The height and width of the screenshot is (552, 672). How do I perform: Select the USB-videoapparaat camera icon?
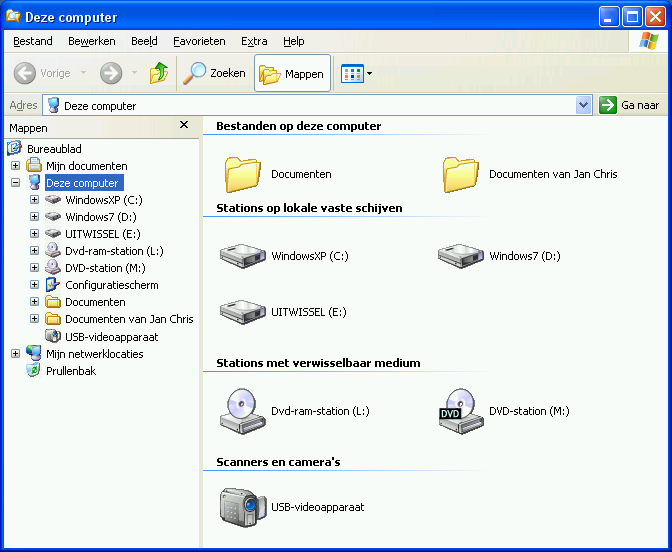tap(241, 506)
